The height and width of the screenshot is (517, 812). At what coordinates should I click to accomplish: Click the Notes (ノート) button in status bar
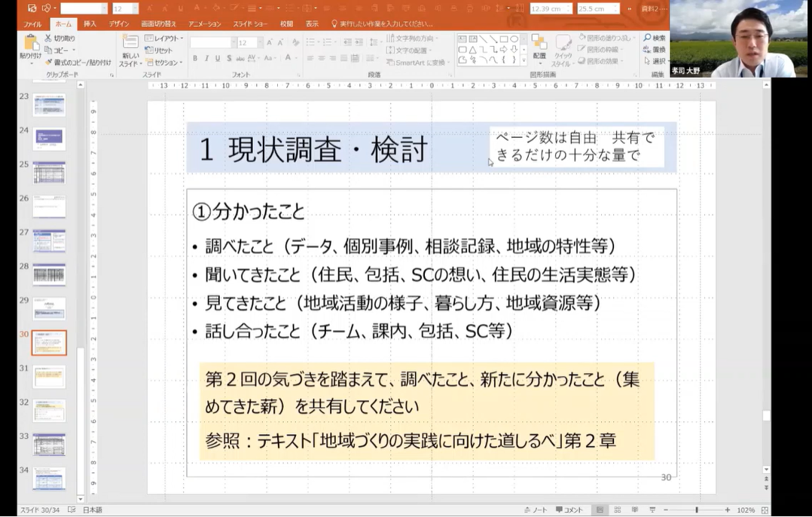[536, 510]
